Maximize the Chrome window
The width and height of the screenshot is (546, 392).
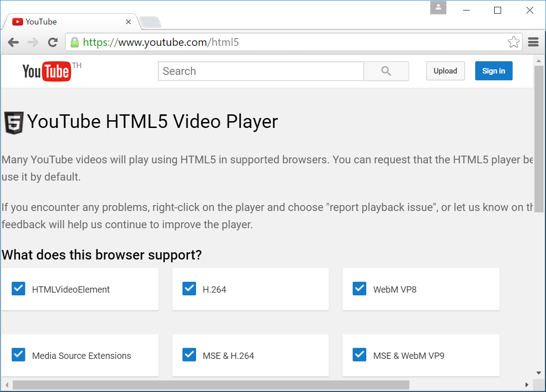[x=497, y=10]
